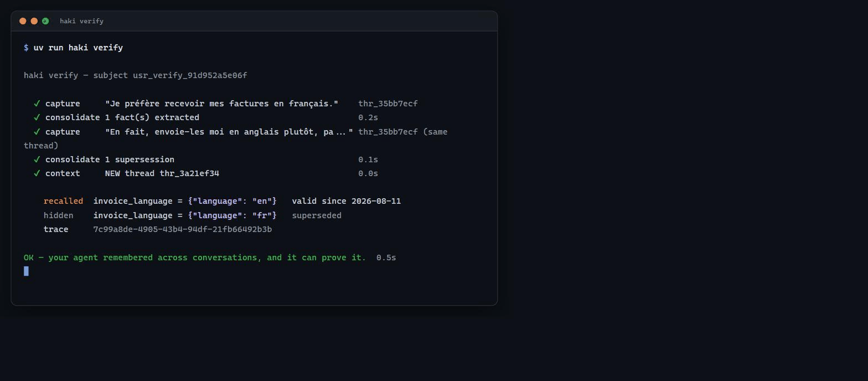Click the checkmark beside the 'En fait' capture

(37, 132)
